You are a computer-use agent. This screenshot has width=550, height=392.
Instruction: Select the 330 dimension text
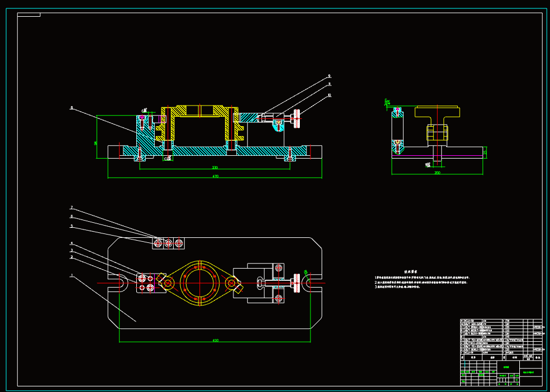tap(215, 168)
